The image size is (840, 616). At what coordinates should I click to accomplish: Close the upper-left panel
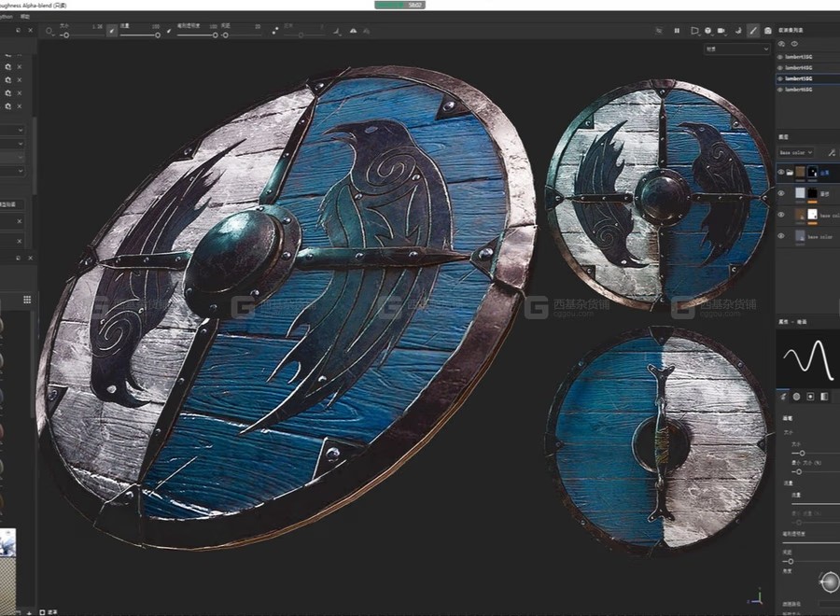[x=30, y=31]
